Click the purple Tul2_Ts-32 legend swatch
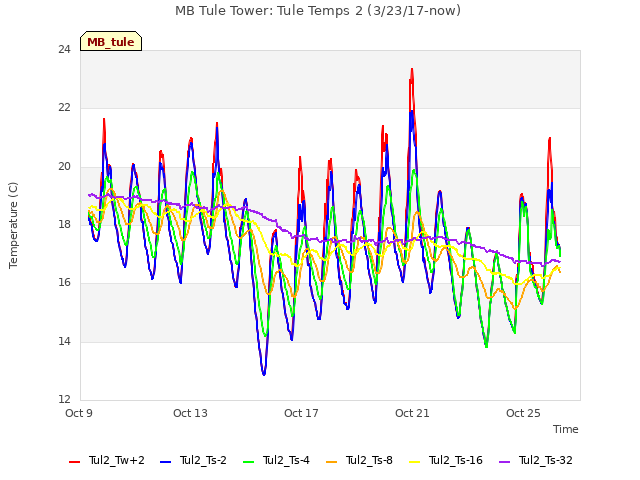Viewport: 640px width, 480px height. click(504, 462)
